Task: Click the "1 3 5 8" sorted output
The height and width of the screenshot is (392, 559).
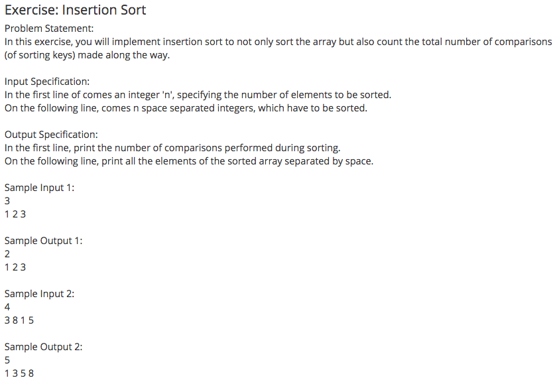Action: pyautogui.click(x=19, y=373)
